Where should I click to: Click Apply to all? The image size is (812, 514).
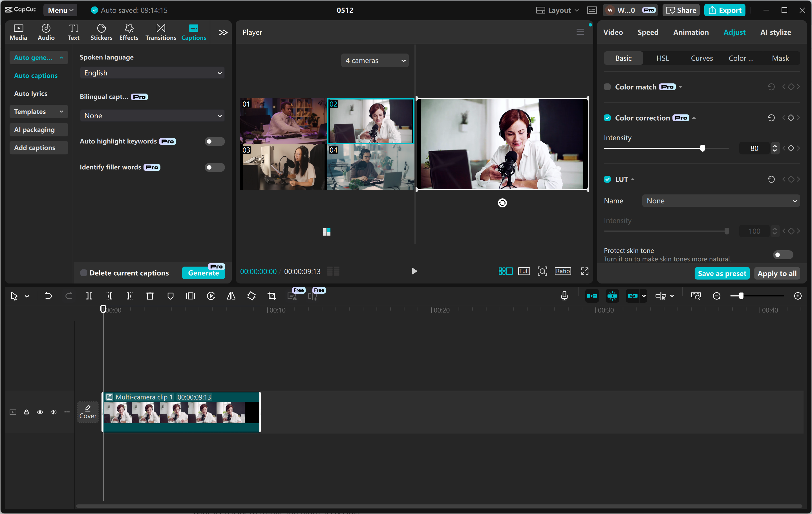pos(776,273)
